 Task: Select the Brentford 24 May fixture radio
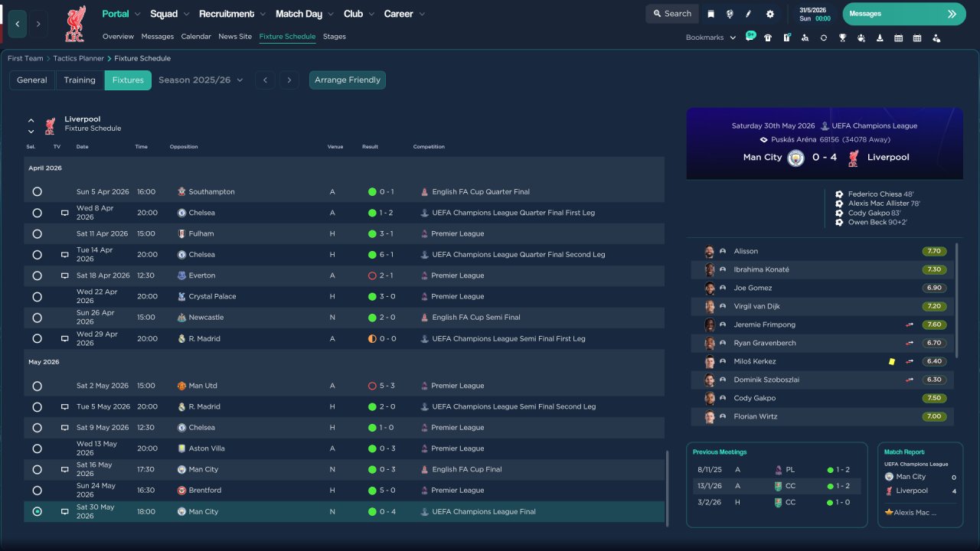[37, 491]
